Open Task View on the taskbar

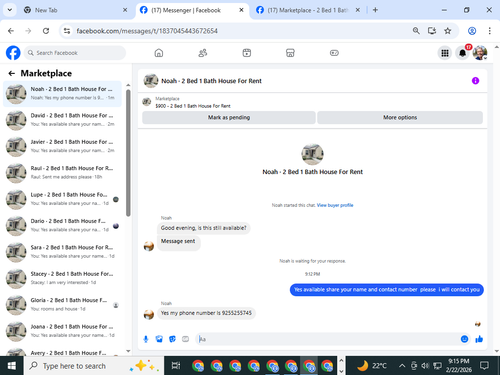coord(176,366)
